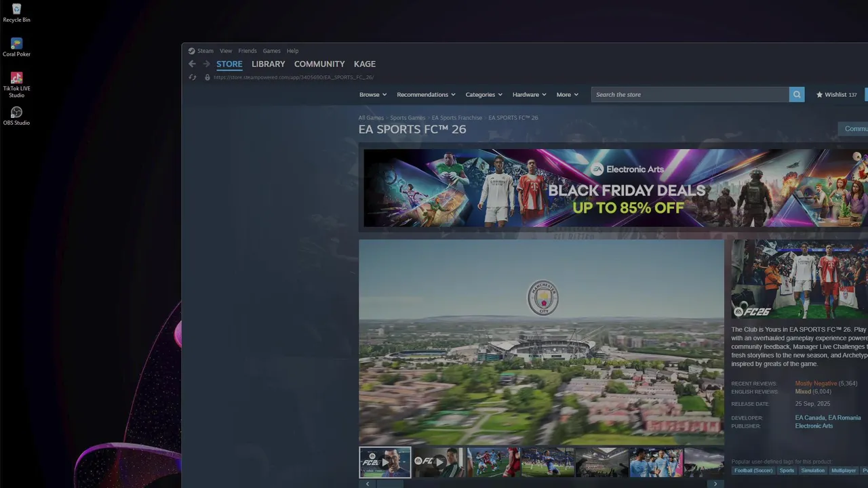Open Recycle Bin desktop icon
Viewport: 868px width, 488px height.
coord(16,13)
